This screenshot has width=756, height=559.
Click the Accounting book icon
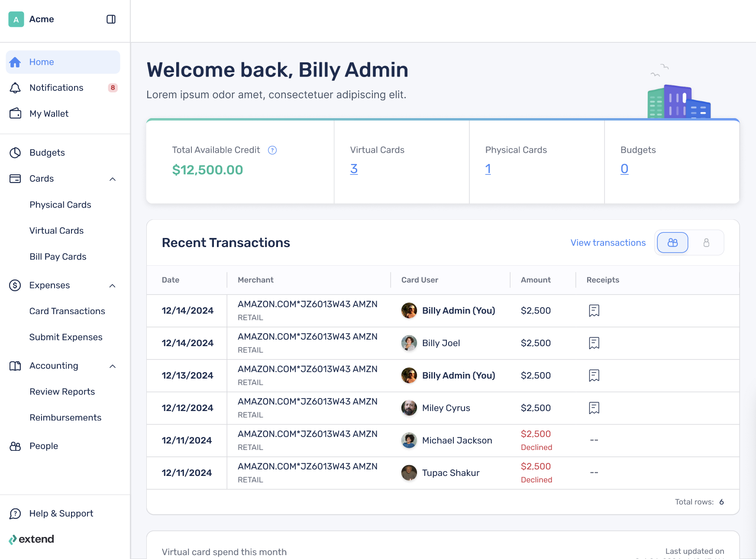coord(15,366)
